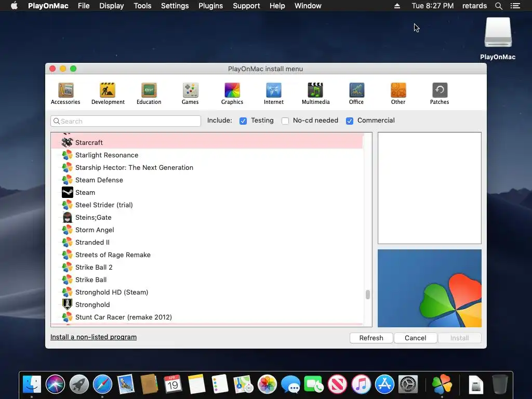Viewport: 532px width, 399px height.
Task: Open the Help menu
Action: pyautogui.click(x=277, y=6)
